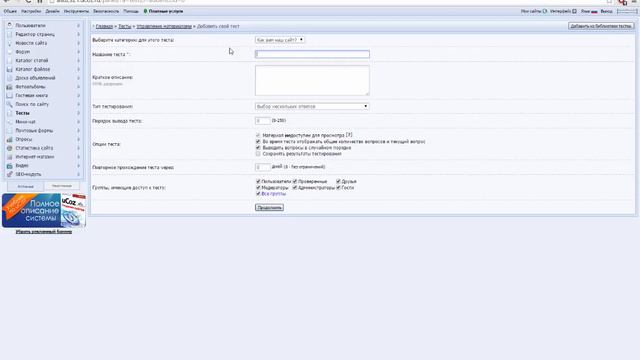Expand the Форум row arrow

point(78,52)
